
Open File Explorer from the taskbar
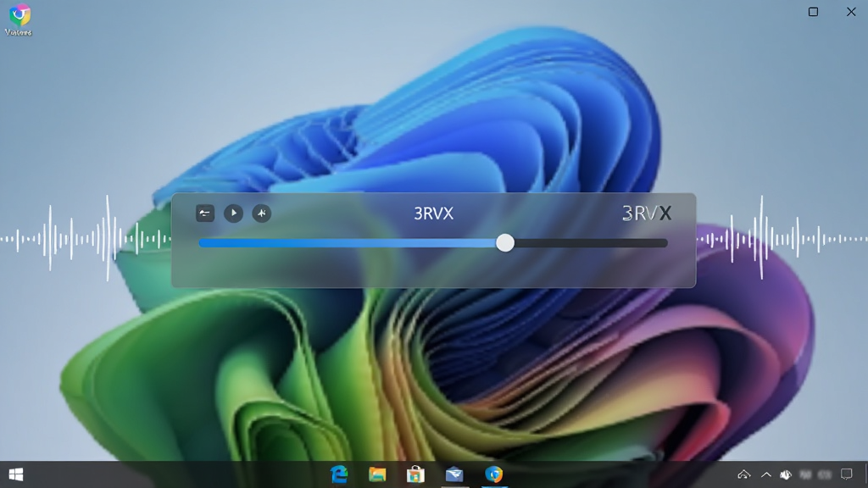tap(377, 474)
